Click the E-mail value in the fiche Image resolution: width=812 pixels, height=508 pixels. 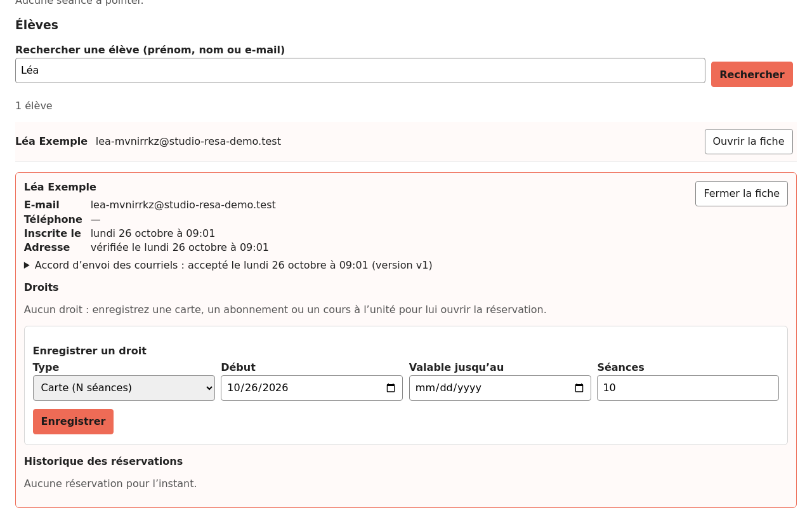(x=183, y=205)
